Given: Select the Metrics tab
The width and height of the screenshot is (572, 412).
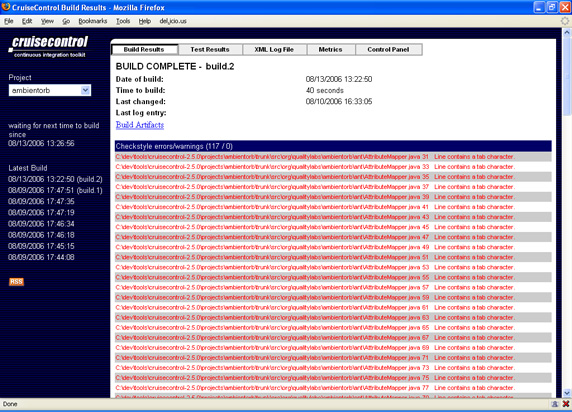Looking at the screenshot, I should [331, 50].
